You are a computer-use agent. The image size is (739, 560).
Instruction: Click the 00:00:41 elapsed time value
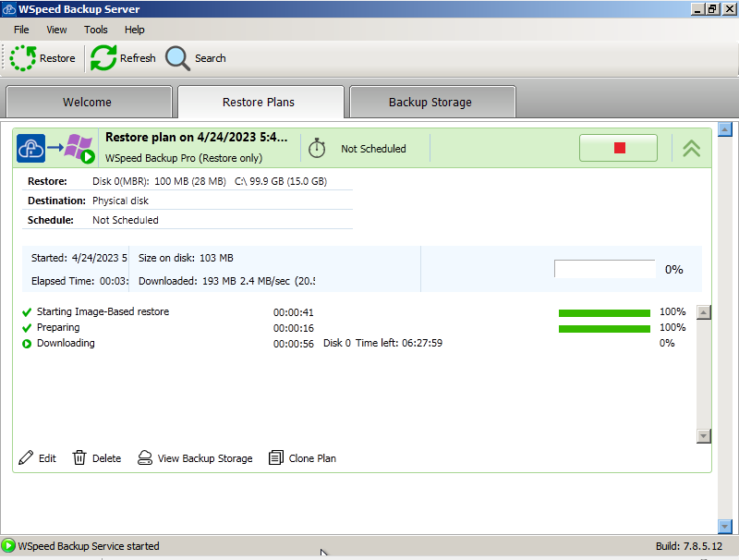[293, 312]
